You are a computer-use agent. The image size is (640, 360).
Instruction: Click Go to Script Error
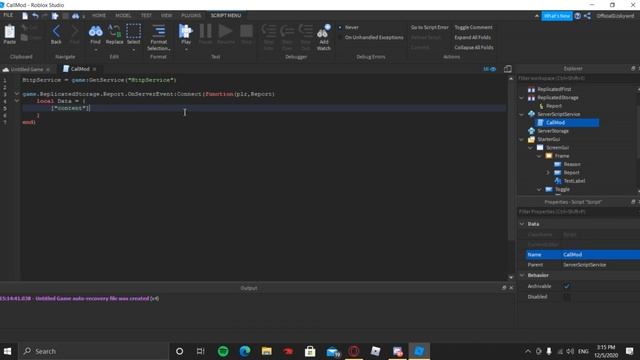(x=429, y=27)
